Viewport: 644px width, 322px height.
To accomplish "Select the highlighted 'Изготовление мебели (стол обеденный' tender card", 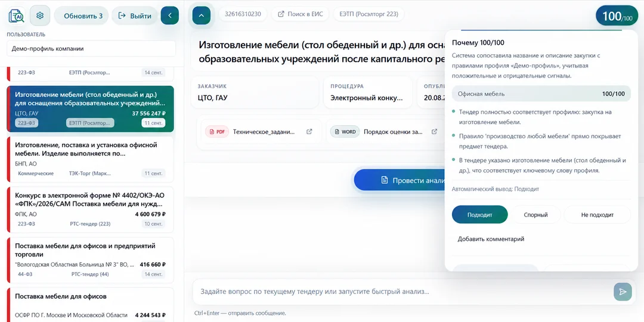I will (91, 109).
